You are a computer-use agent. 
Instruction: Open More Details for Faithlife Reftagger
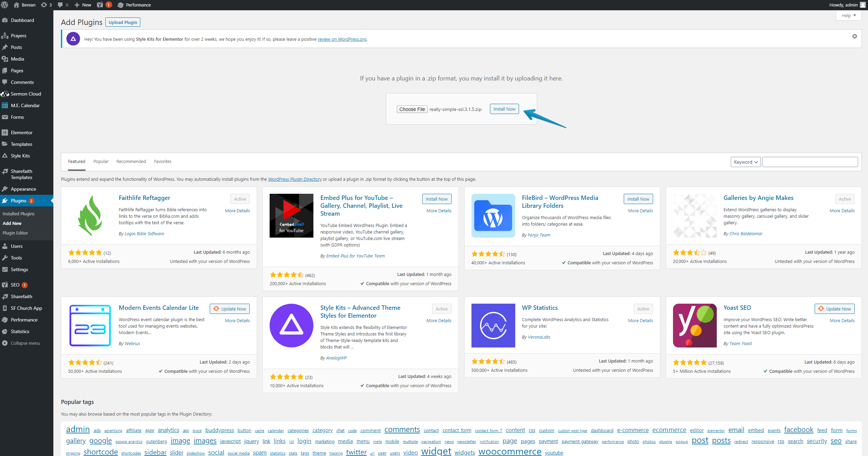(237, 211)
